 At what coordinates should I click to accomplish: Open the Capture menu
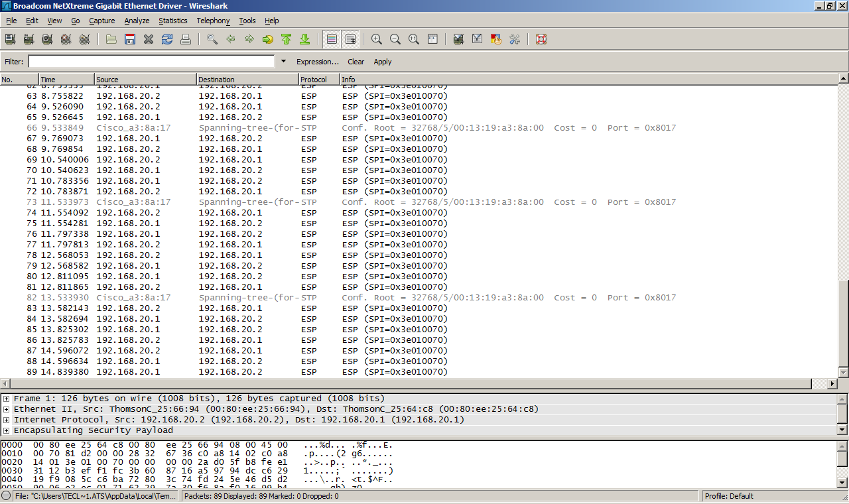coord(102,21)
